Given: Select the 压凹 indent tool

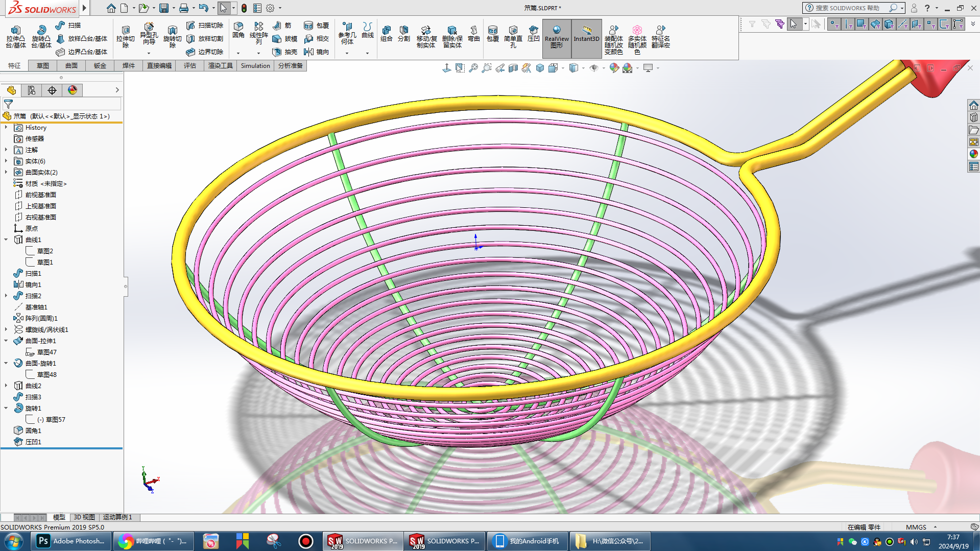Looking at the screenshot, I should pos(534,34).
